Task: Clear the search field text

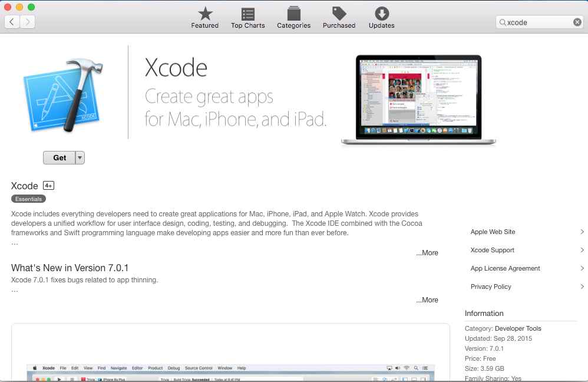Action: 577,22
